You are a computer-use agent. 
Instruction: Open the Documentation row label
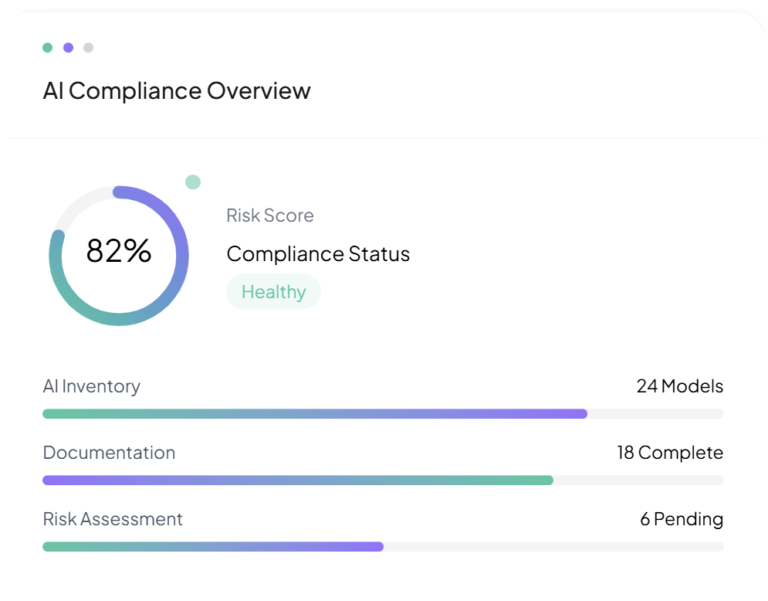(x=109, y=453)
